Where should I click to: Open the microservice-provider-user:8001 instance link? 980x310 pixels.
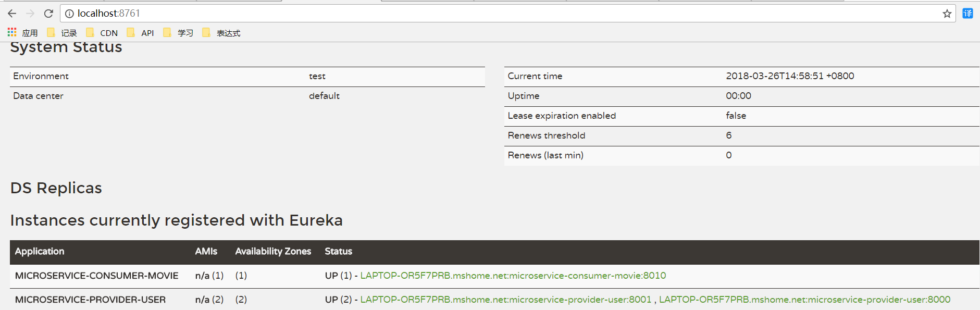click(506, 300)
